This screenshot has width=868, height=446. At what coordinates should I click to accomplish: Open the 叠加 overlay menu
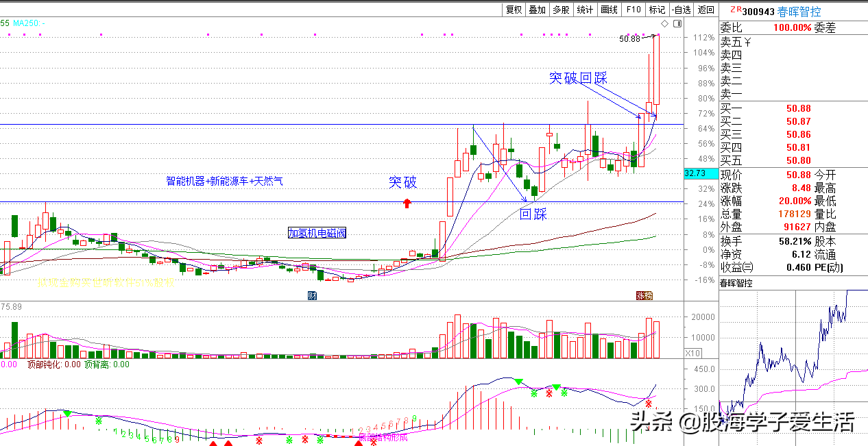[x=538, y=10]
